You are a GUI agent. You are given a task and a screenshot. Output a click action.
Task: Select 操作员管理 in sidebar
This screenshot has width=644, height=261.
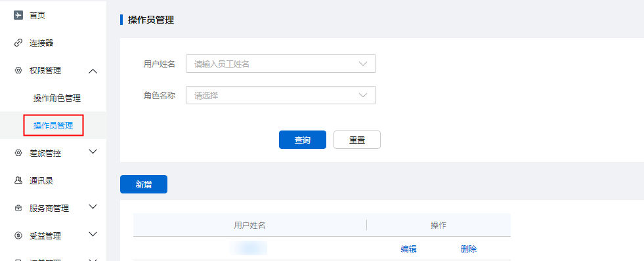[x=53, y=125]
